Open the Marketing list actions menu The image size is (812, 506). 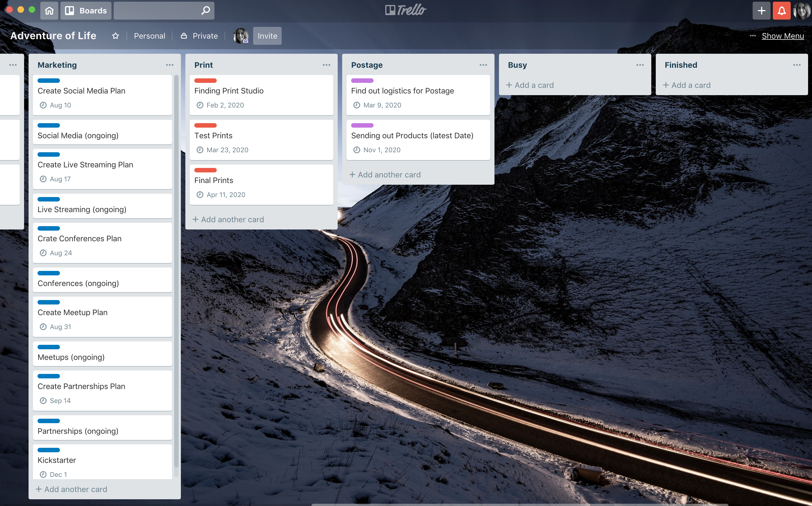tap(170, 65)
